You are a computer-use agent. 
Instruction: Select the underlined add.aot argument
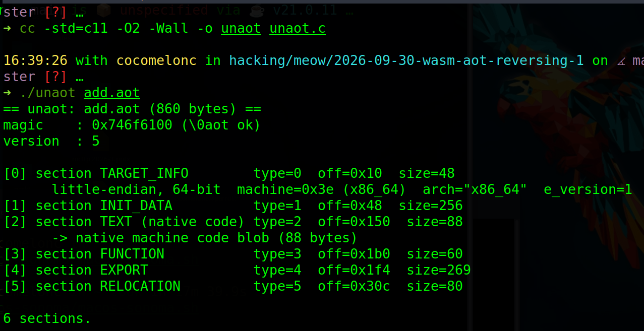pyautogui.click(x=112, y=93)
